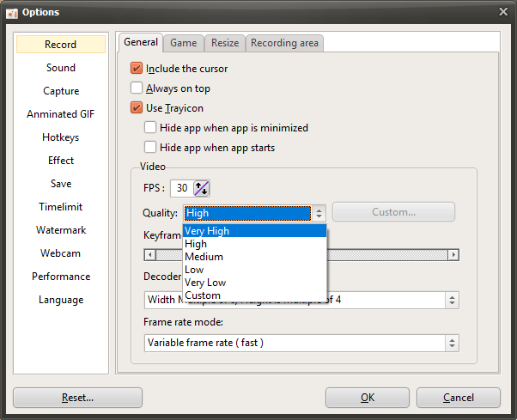Screen dimensions: 517x420
Task: Enable Hide app when app is minimized
Action: click(150, 127)
